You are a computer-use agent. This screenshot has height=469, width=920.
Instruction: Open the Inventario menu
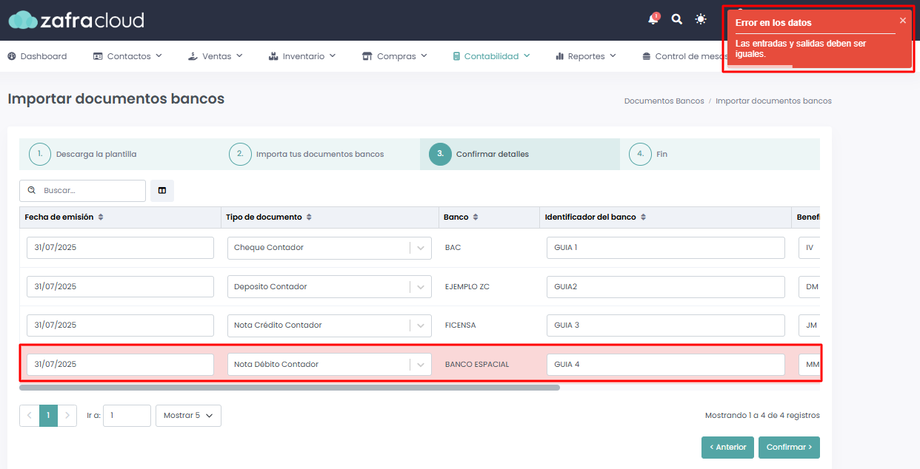pos(302,56)
